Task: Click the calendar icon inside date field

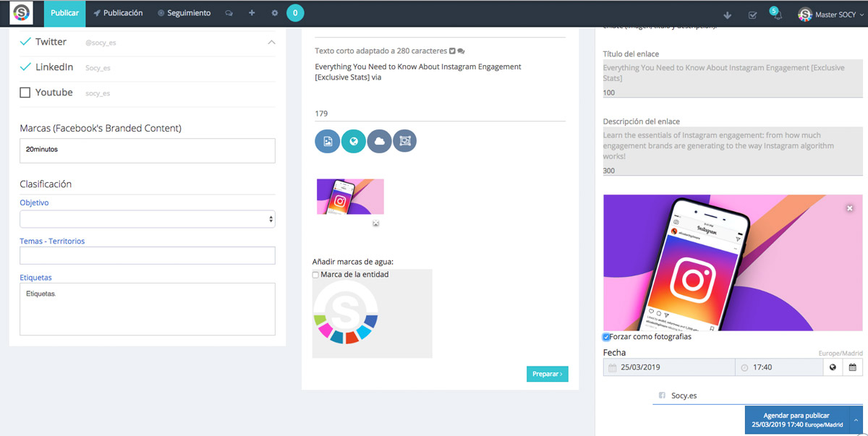Action: point(613,367)
